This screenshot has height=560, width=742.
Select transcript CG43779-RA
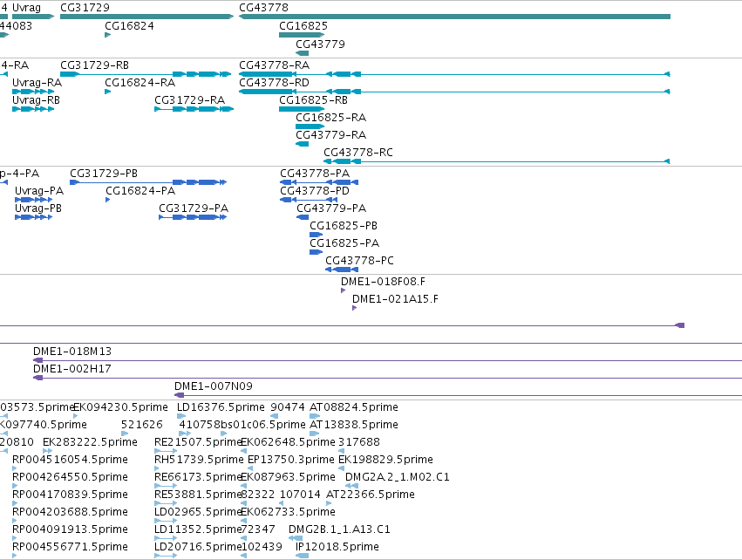[x=302, y=144]
